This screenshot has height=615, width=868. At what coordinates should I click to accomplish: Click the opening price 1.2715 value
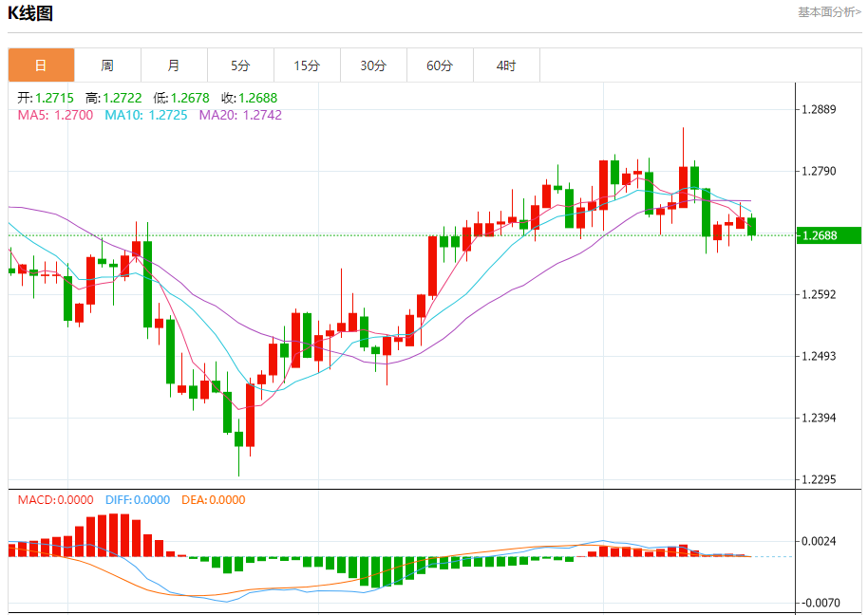(55, 98)
